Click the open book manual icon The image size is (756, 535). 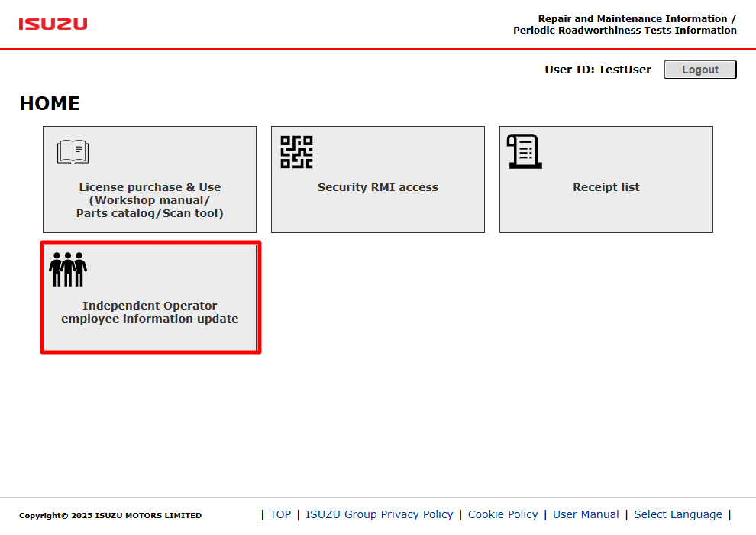(x=73, y=152)
